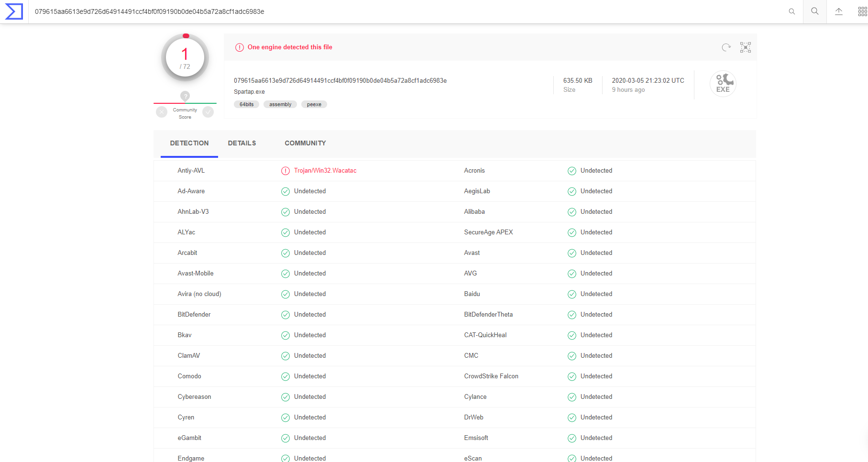
Task: Click the Avira (no cloud) engine name
Action: (x=199, y=294)
